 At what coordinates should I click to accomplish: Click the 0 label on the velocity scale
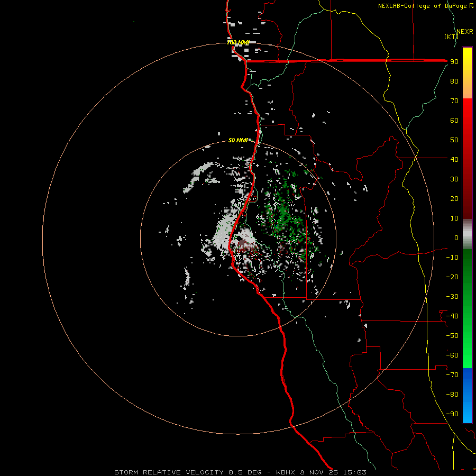tap(456, 238)
